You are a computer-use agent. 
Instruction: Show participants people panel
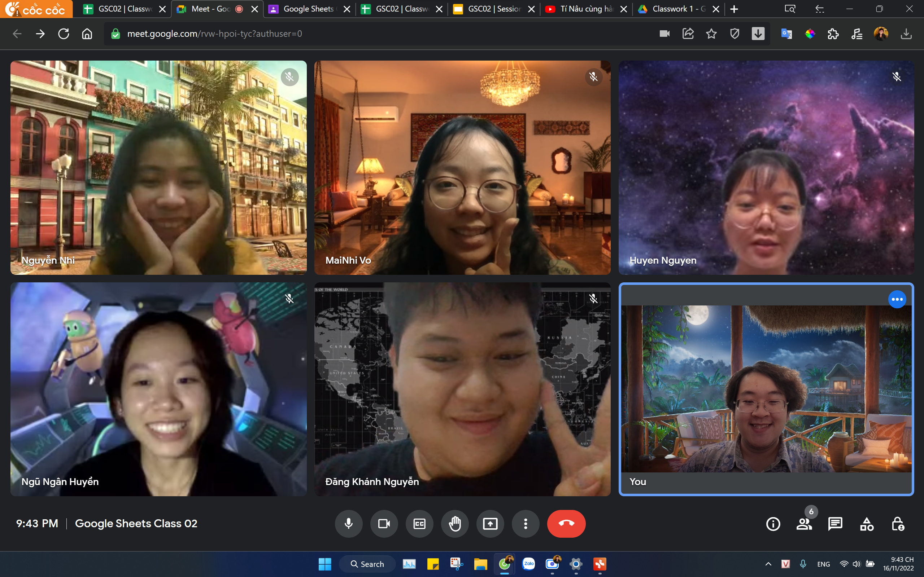coord(804,524)
